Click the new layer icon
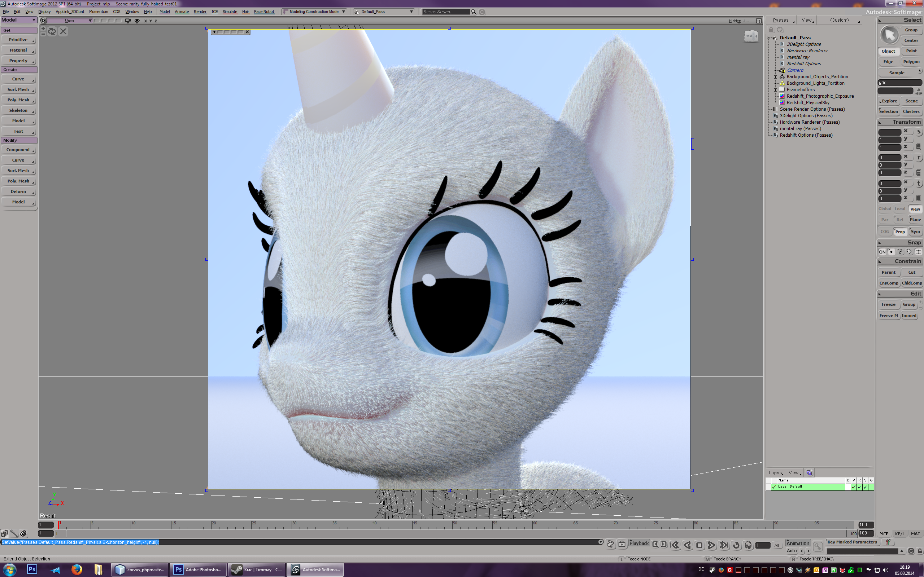Image resolution: width=924 pixels, height=577 pixels. 809,473
